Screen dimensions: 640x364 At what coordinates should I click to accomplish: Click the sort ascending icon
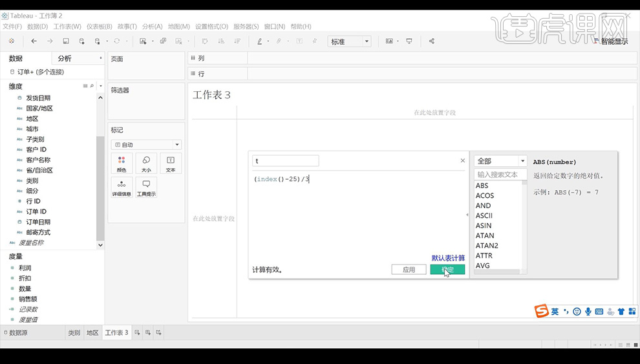(221, 41)
